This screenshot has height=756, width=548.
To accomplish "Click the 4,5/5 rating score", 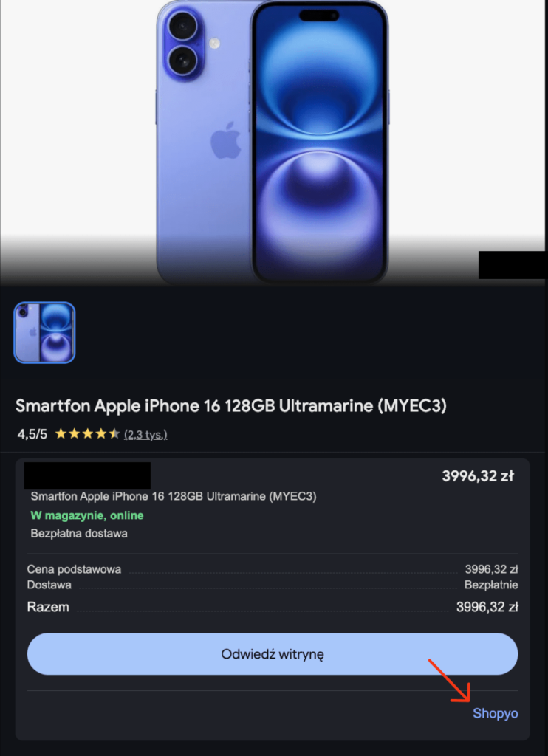I will [x=32, y=434].
